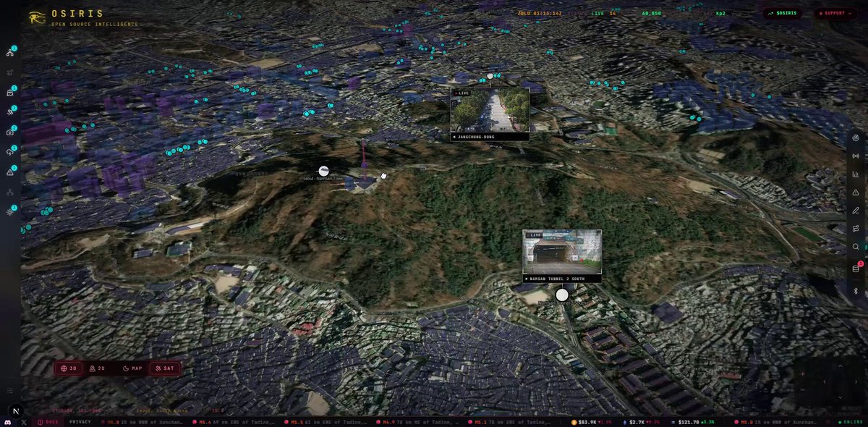This screenshot has width=868, height=427.
Task: Switch to 3D view mode
Action: tap(69, 368)
